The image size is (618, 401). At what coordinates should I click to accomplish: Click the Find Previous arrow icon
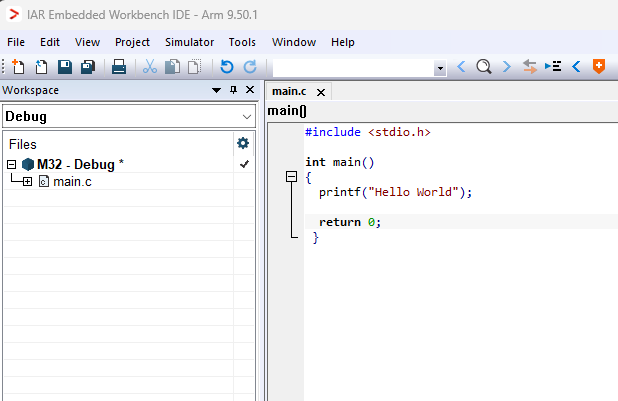click(461, 66)
